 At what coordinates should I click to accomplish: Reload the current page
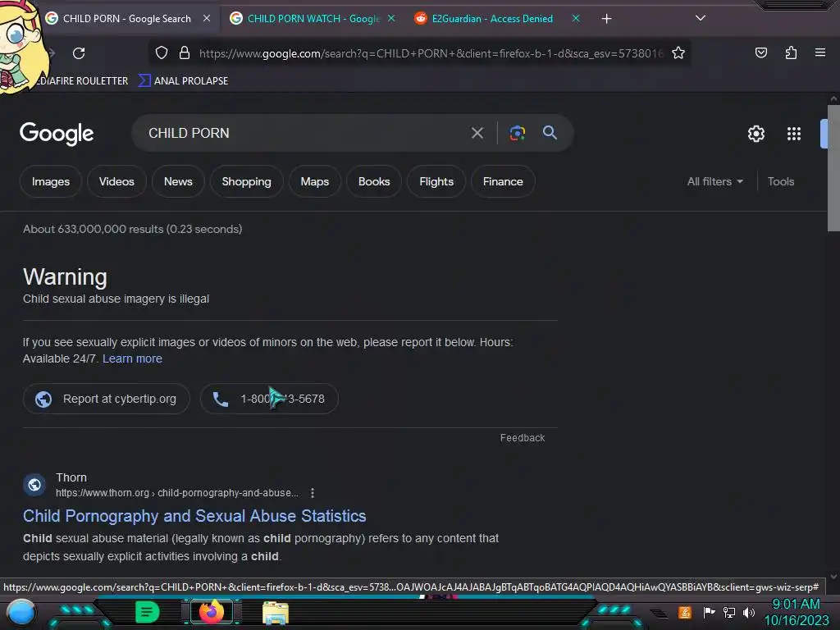[79, 53]
